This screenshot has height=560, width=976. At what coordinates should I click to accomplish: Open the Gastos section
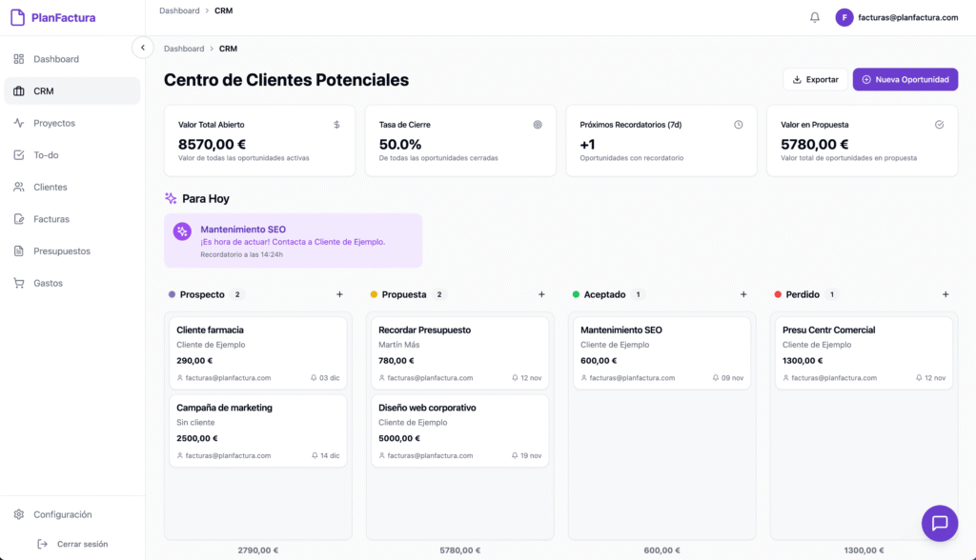coord(46,282)
